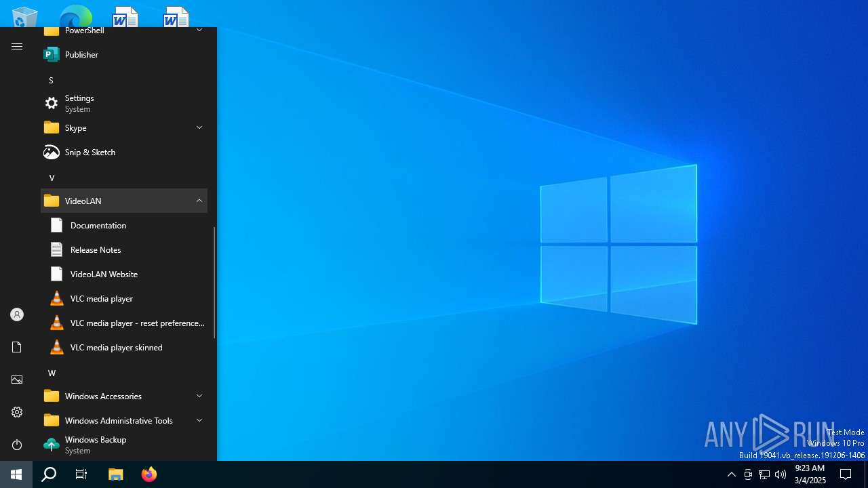Expand Windows Administrative Tools folder
Image resolution: width=868 pixels, height=488 pixels.
tap(124, 420)
